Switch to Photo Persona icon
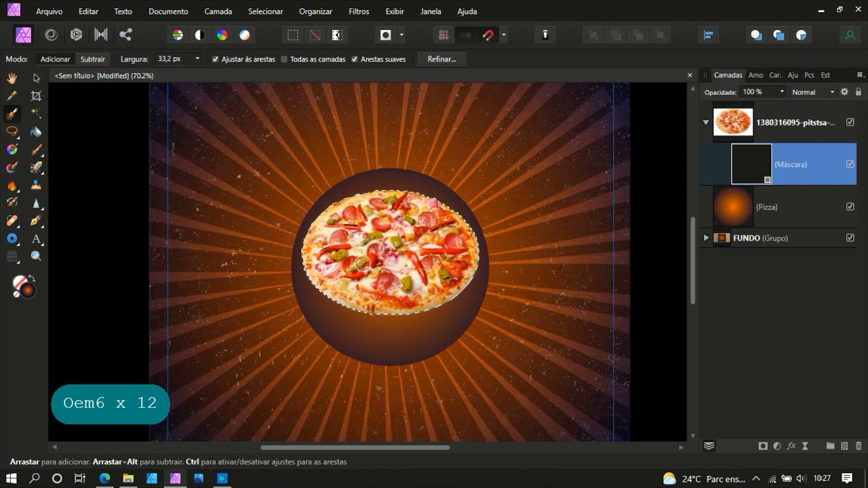The height and width of the screenshot is (488, 868). 23,35
